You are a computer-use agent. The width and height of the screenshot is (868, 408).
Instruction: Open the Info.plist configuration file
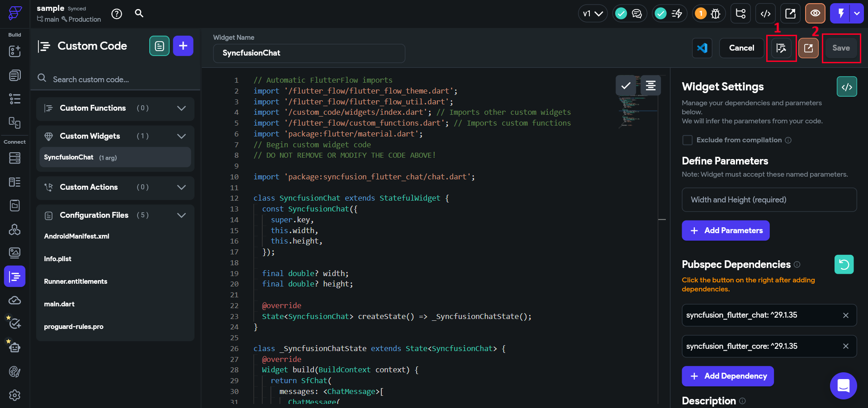[58, 258]
